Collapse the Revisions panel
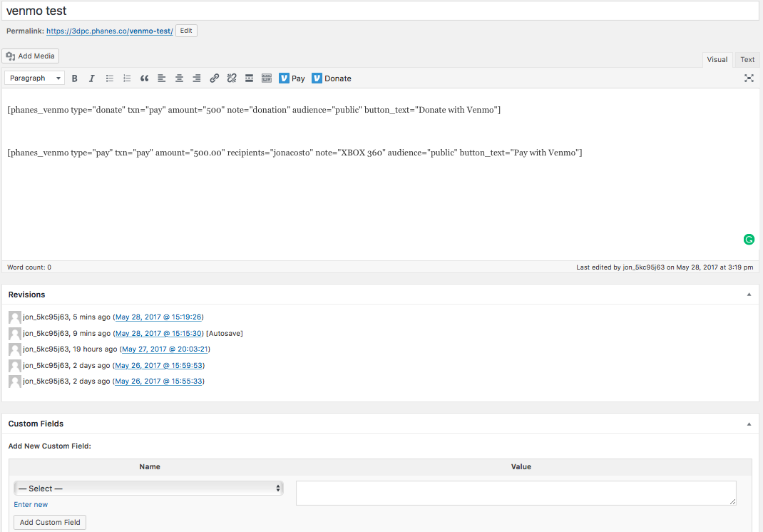 point(749,295)
